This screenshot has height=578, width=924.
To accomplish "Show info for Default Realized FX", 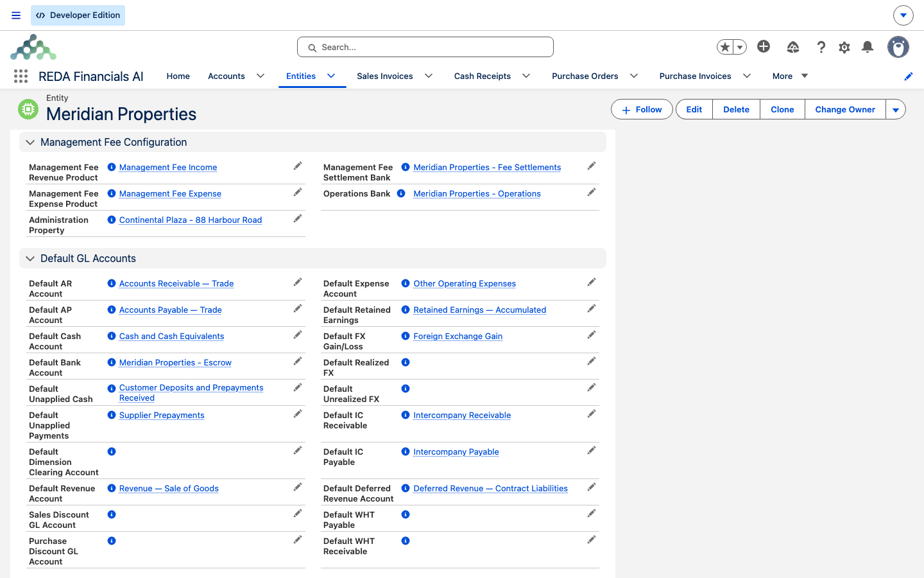I will pyautogui.click(x=406, y=362).
